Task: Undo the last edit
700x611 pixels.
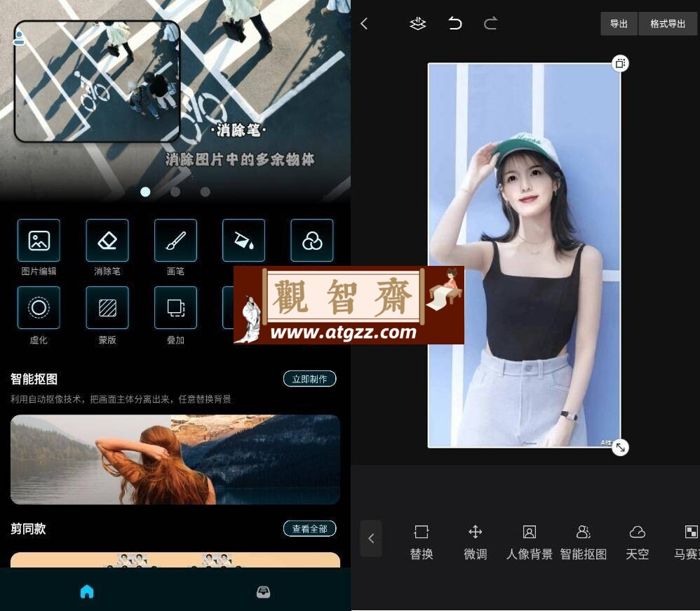Action: click(x=455, y=23)
